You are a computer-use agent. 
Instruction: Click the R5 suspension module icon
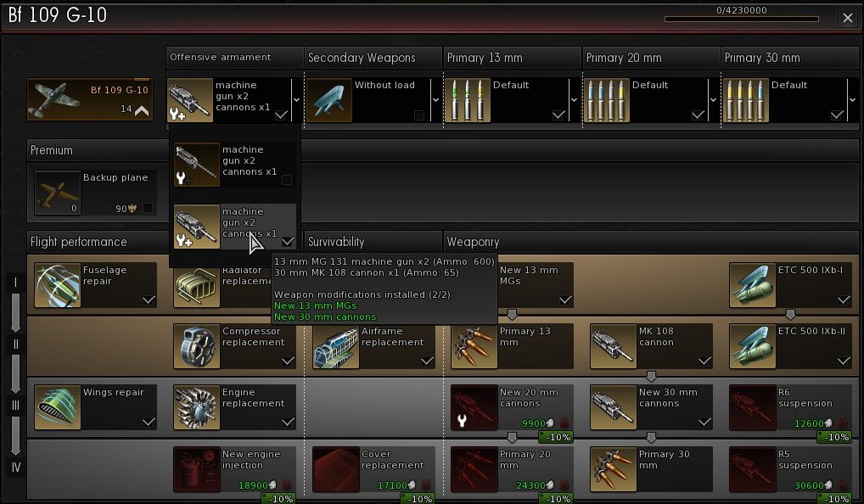752,468
